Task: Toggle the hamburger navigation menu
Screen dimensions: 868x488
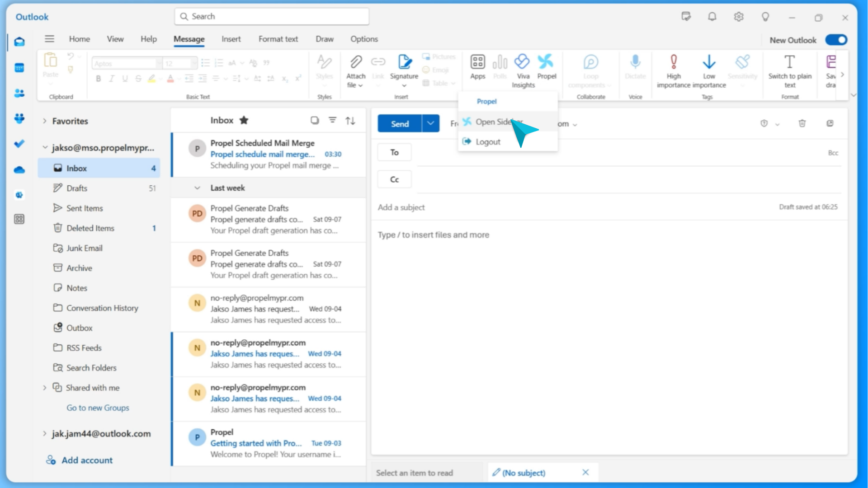Action: click(x=50, y=39)
